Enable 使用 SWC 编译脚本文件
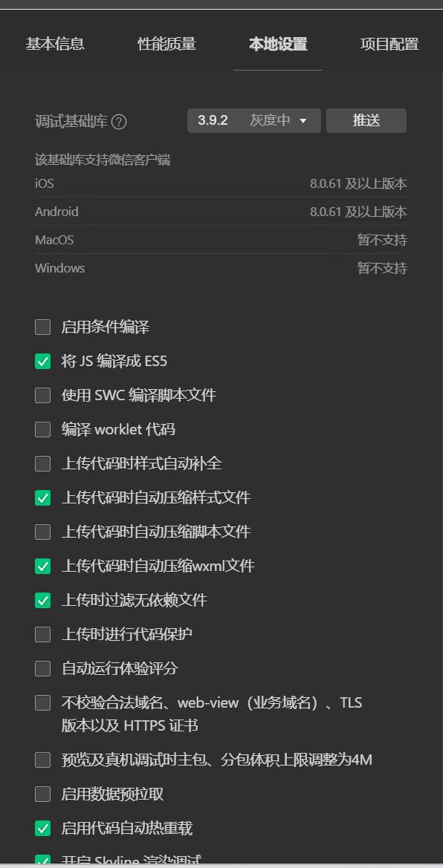 pyautogui.click(x=42, y=395)
